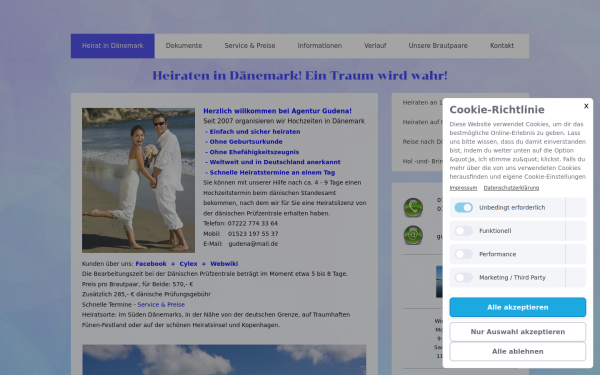The image size is (600, 375).
Task: Open the Unsere Brautpaare menu item
Action: 438,46
